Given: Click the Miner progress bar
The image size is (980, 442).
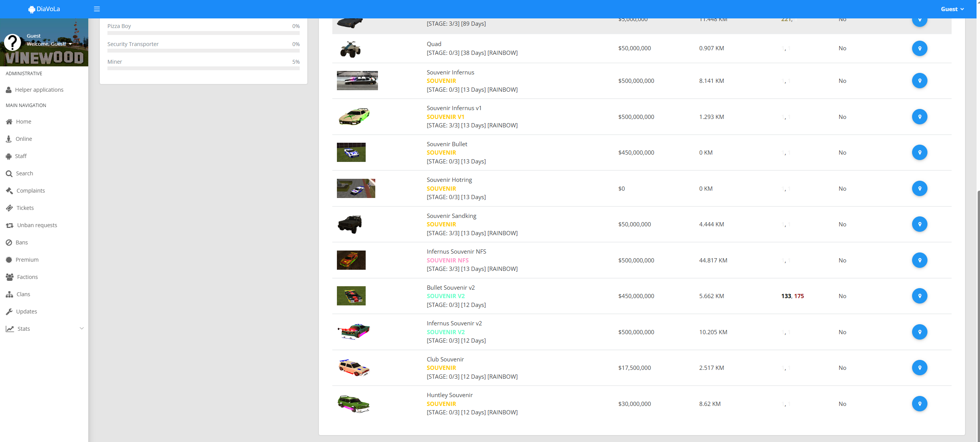Looking at the screenshot, I should 203,68.
